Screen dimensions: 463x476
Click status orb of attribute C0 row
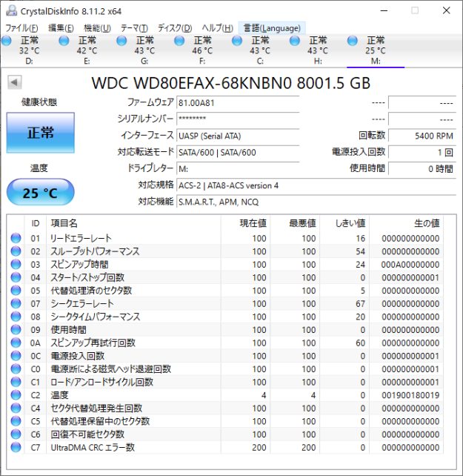[16, 368]
